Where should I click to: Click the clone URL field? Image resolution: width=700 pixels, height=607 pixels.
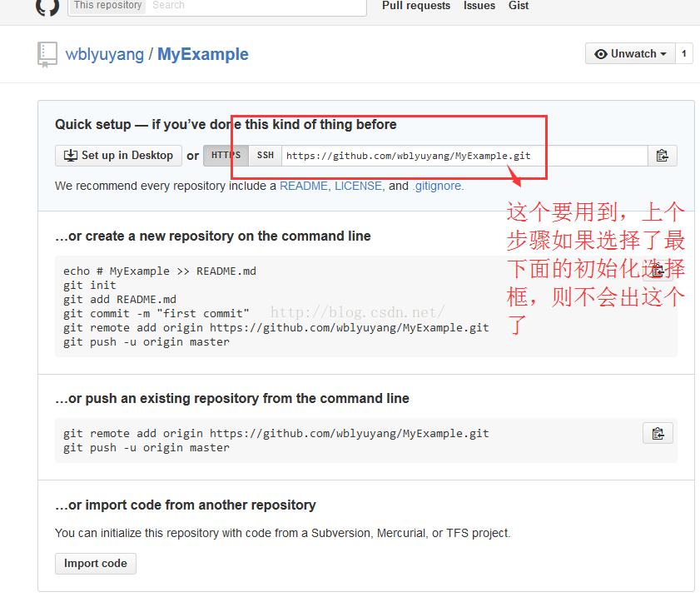464,156
